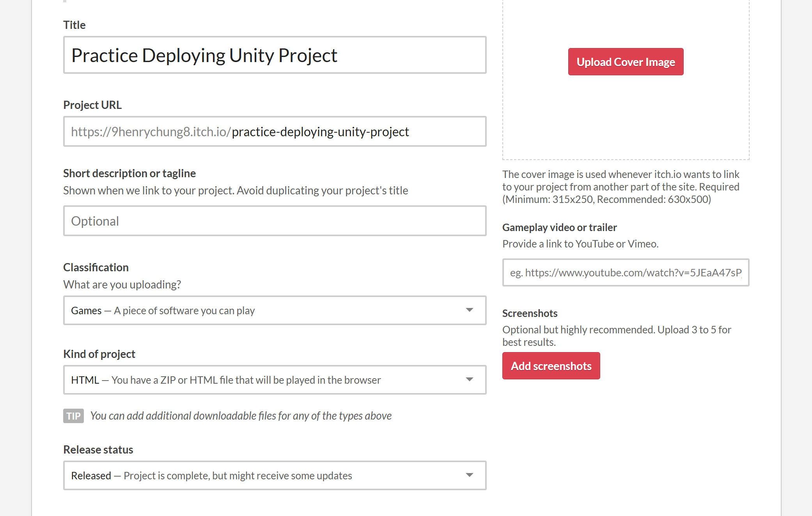812x516 pixels.
Task: Click the 'Project URL' label
Action: [x=92, y=105]
